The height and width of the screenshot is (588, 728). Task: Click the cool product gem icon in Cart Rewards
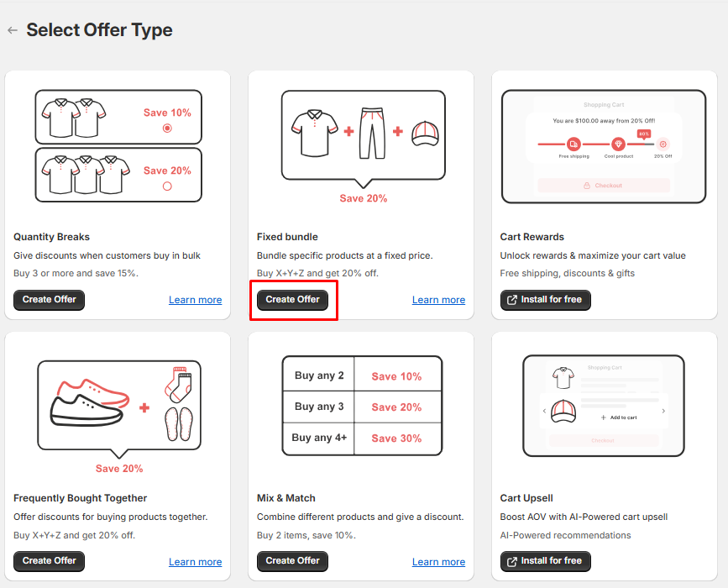[618, 144]
